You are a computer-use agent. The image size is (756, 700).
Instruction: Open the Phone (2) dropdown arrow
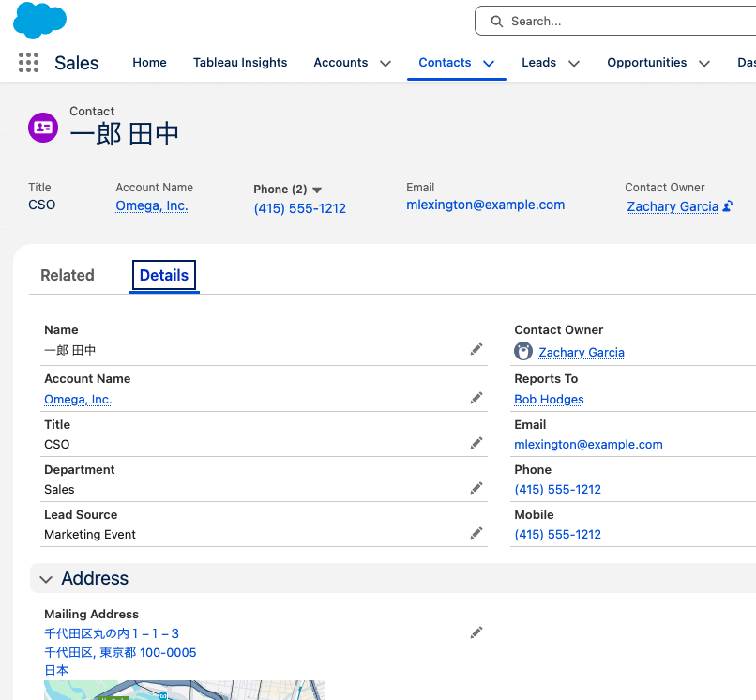point(317,190)
